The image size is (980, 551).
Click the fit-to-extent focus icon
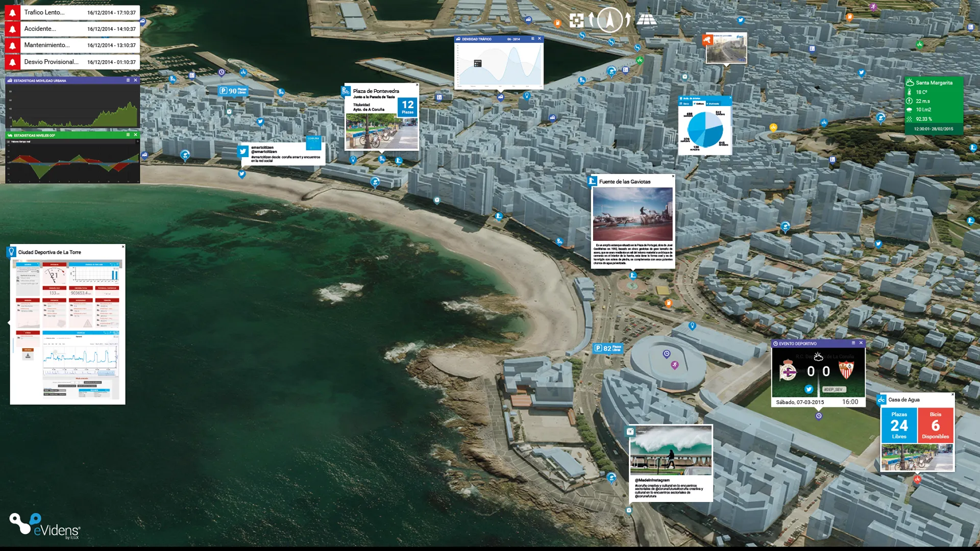[x=576, y=20]
